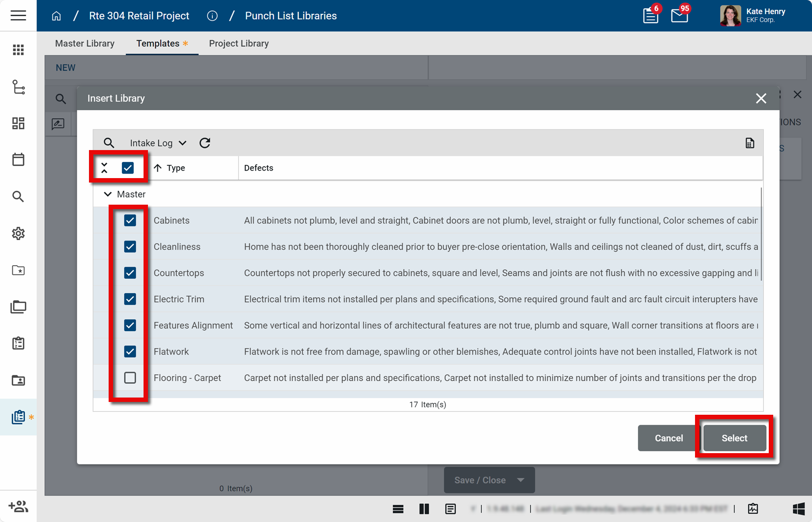
Task: Click the project info icon in header
Action: point(212,16)
